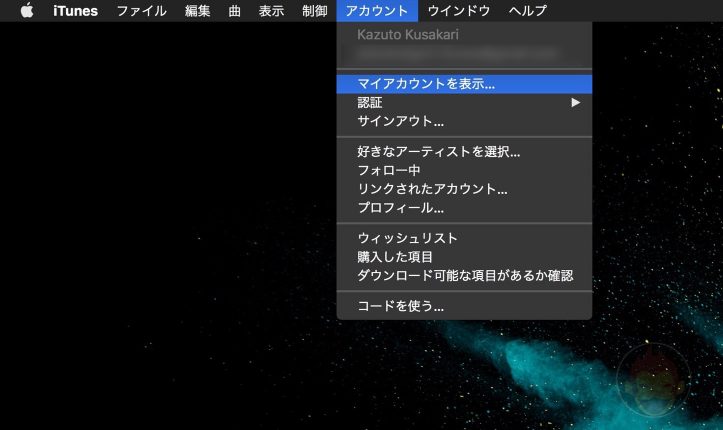Screen dimensions: 723x430
Task: Open the Apple menu
Action: click(27, 10)
